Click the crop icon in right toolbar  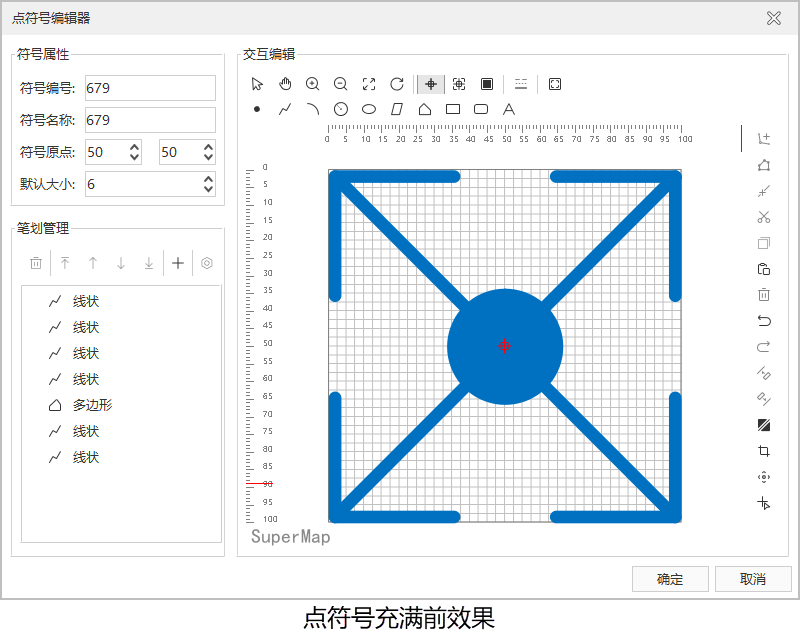(764, 451)
